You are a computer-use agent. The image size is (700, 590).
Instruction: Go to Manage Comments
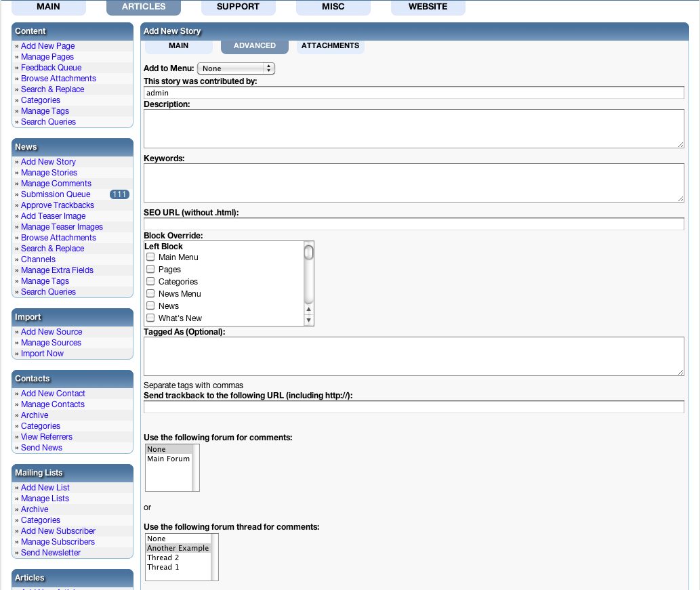pos(56,184)
